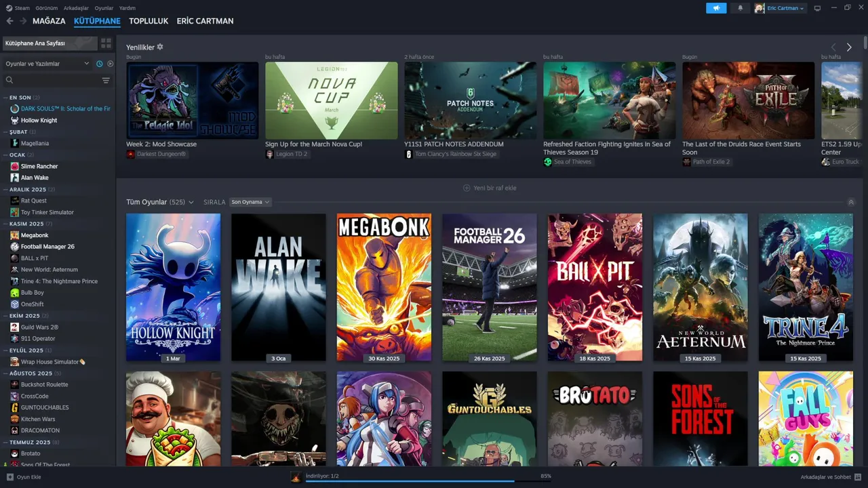Viewport: 868px width, 488px height.
Task: Open recent activity clock filter
Action: coord(100,64)
